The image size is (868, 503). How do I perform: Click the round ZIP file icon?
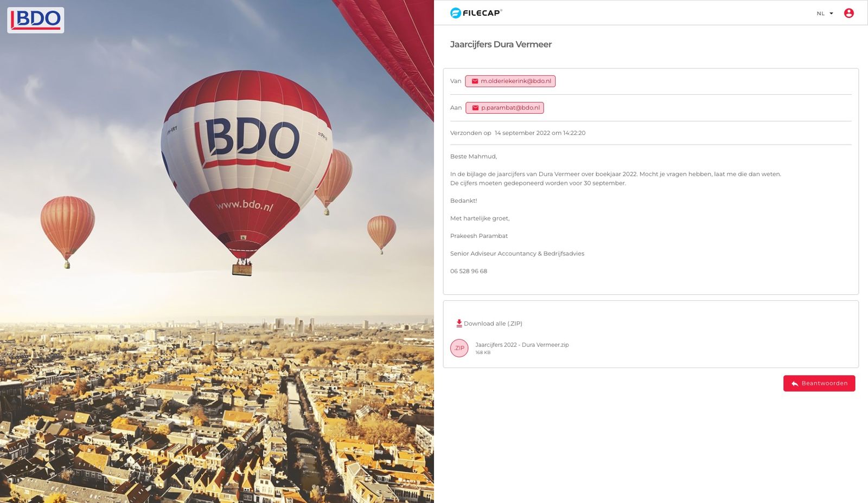(x=459, y=348)
